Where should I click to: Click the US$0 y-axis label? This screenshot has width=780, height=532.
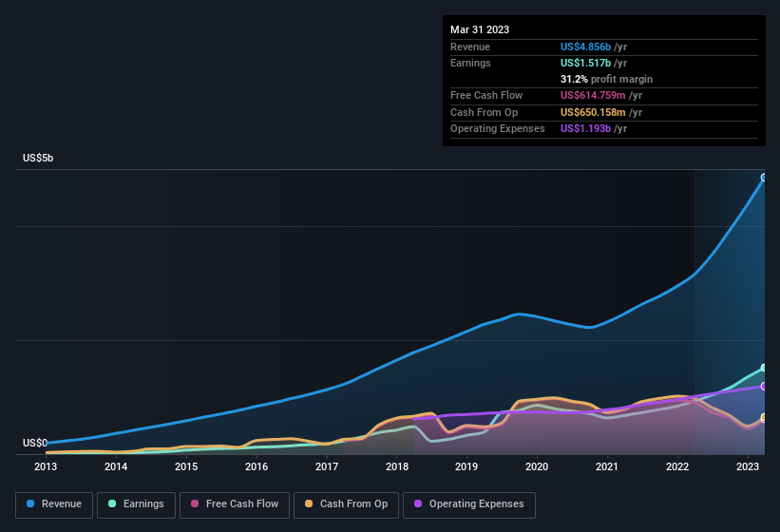[35, 443]
